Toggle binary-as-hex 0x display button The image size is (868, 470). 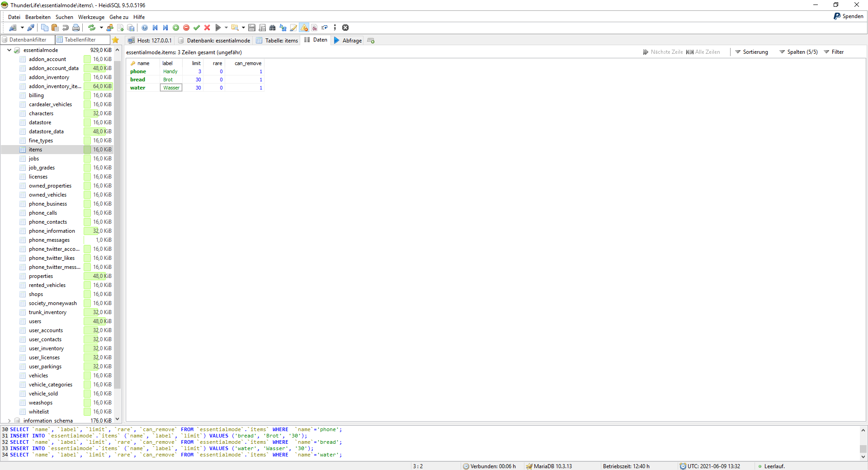[x=314, y=28]
